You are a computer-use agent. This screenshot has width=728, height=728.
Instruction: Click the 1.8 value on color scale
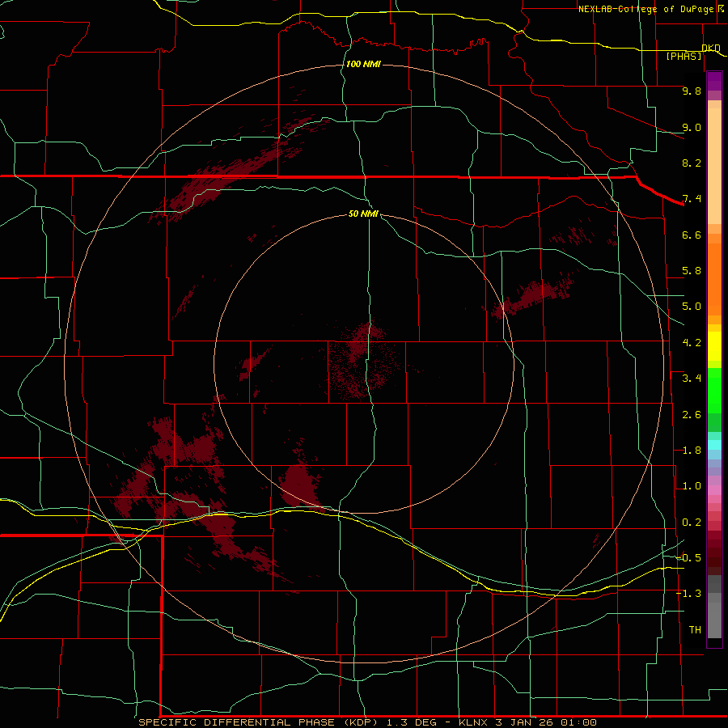(x=692, y=451)
